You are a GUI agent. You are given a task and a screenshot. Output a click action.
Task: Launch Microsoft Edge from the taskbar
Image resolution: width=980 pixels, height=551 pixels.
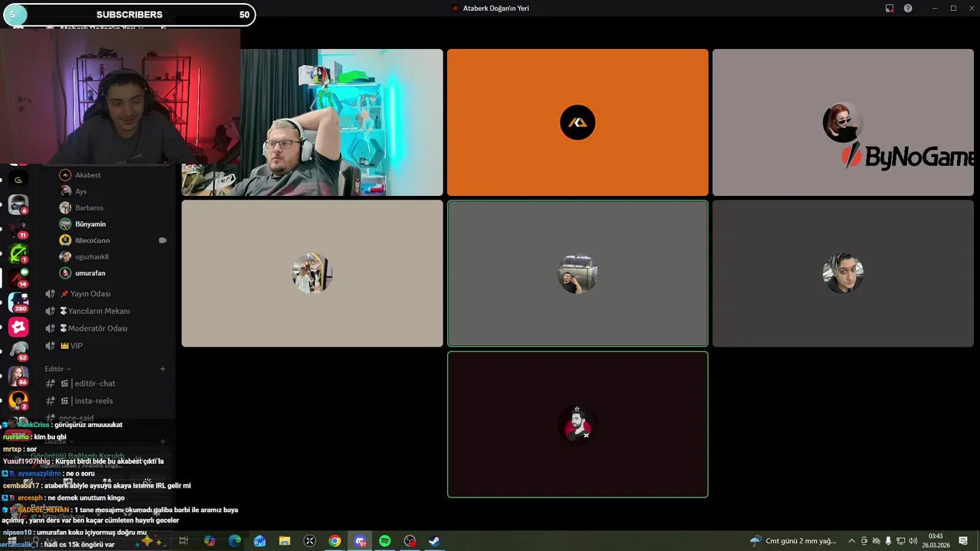(234, 541)
